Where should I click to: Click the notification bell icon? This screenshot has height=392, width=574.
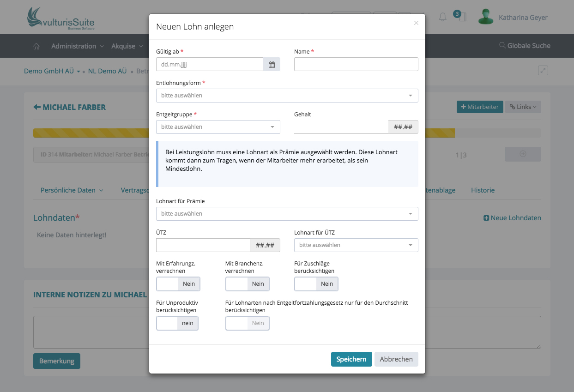[x=442, y=18]
